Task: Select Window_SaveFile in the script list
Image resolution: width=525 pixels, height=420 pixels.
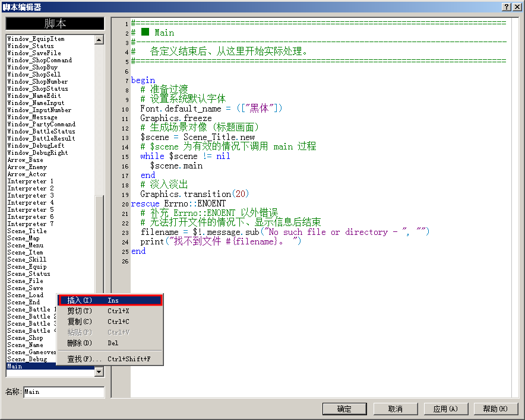Action: click(x=51, y=53)
